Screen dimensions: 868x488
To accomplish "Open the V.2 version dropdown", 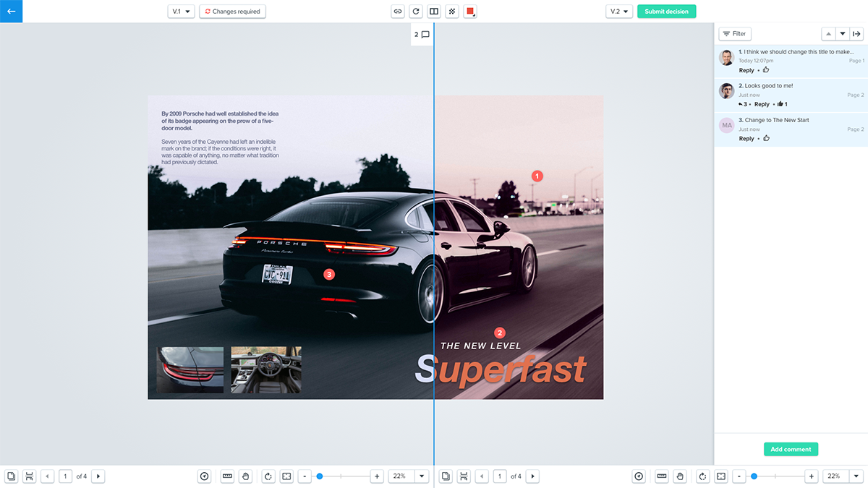I will (619, 12).
